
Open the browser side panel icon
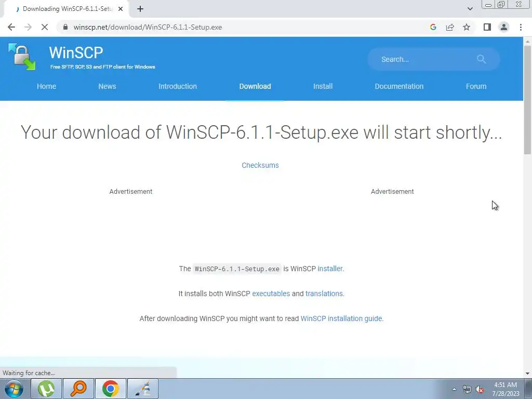487,27
